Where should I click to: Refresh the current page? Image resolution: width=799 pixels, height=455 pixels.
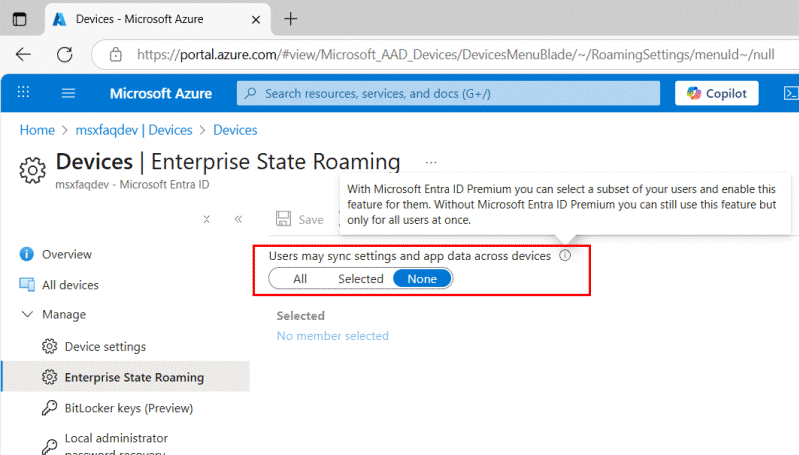[x=65, y=54]
